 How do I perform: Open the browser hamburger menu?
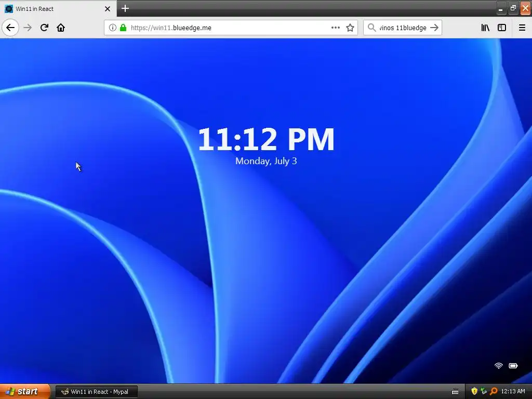point(522,28)
